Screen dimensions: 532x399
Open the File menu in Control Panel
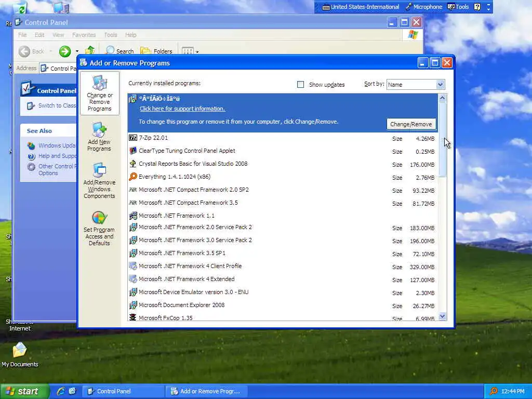click(x=22, y=35)
